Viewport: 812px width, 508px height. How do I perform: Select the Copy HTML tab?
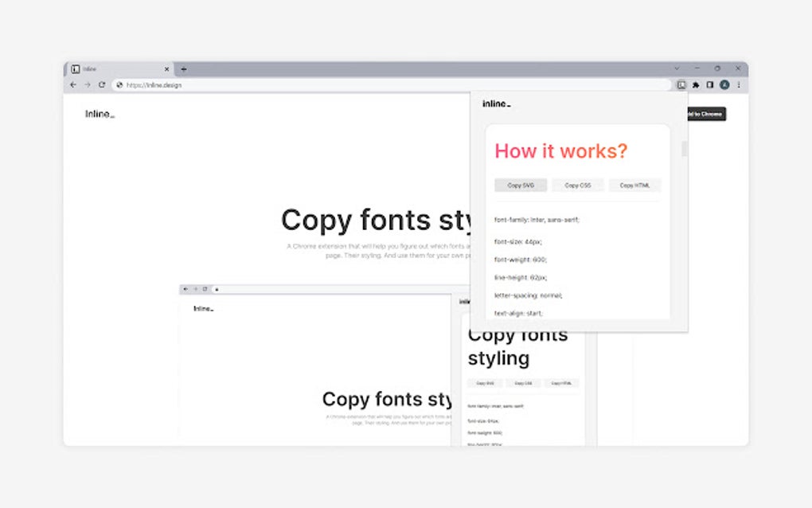634,186
